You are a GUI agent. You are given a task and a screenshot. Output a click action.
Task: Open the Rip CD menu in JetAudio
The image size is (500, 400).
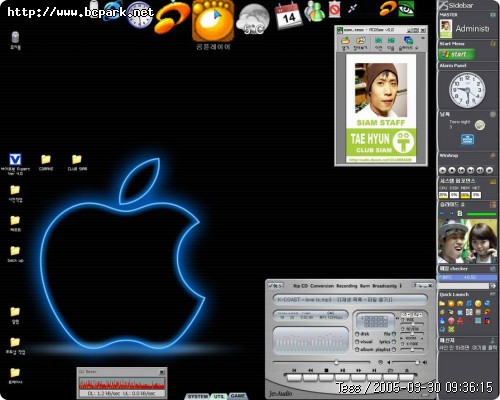coord(301,286)
